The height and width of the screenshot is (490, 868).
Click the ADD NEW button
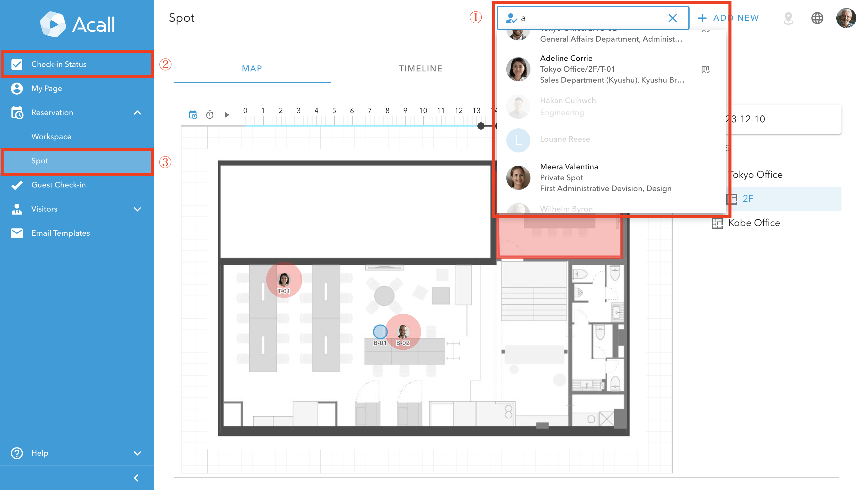pyautogui.click(x=728, y=18)
